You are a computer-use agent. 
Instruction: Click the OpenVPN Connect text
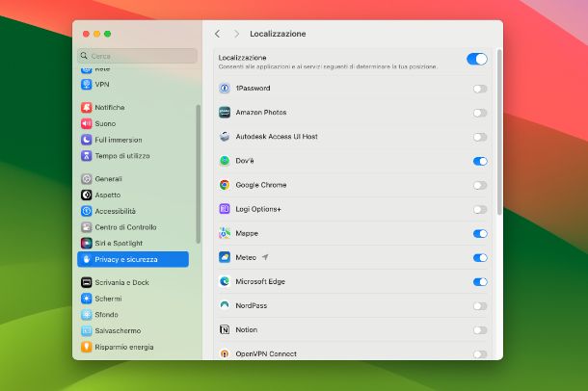266,354
